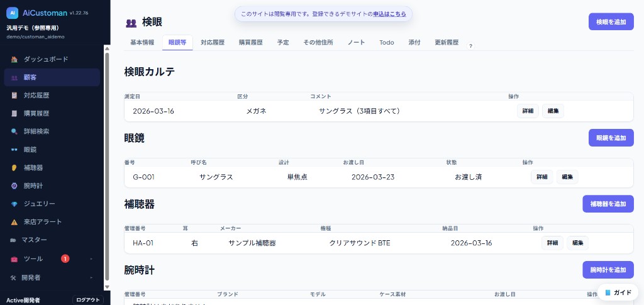Screen dimensions: 644x305
Task: Select the 眼鏡等 tab
Action: coord(177,42)
